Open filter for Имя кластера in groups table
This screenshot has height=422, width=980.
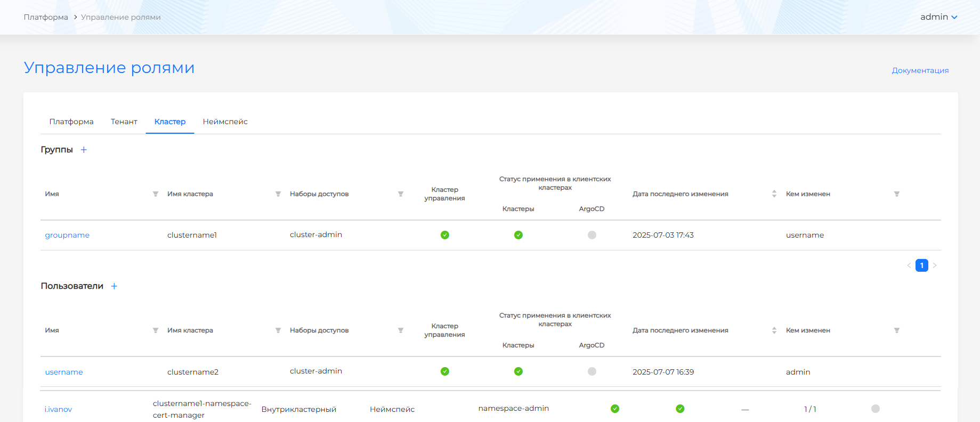278,194
